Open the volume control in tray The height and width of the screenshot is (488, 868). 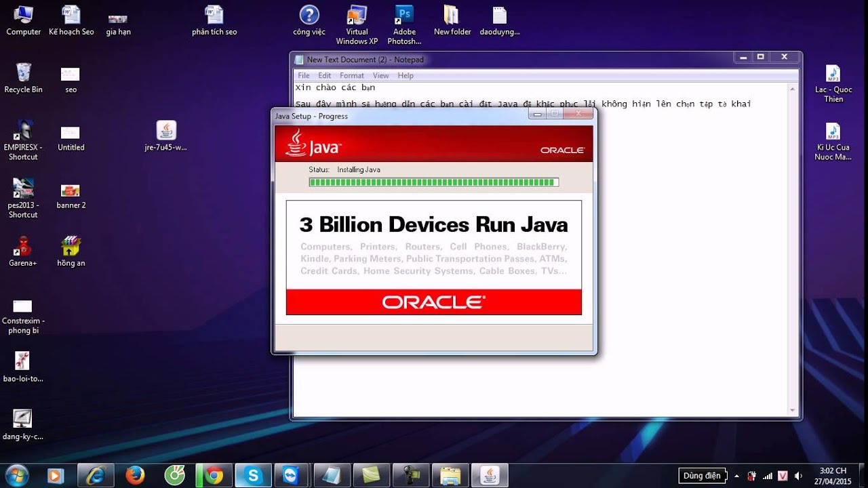coord(798,476)
